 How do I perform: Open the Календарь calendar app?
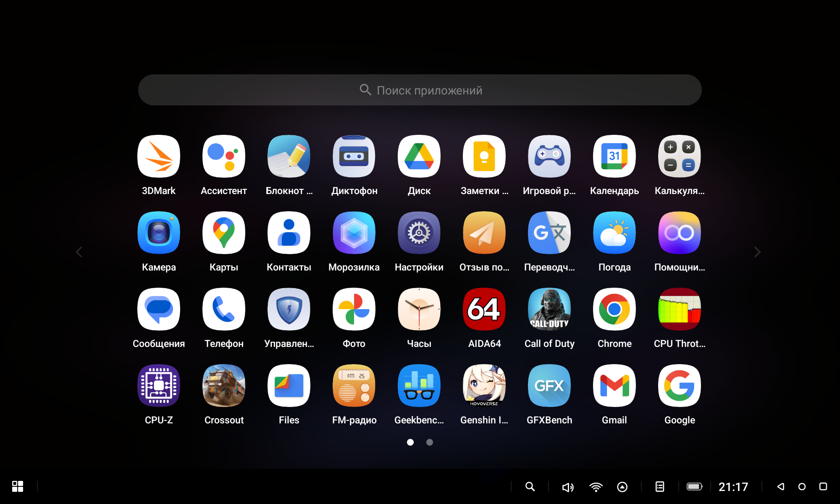(614, 156)
